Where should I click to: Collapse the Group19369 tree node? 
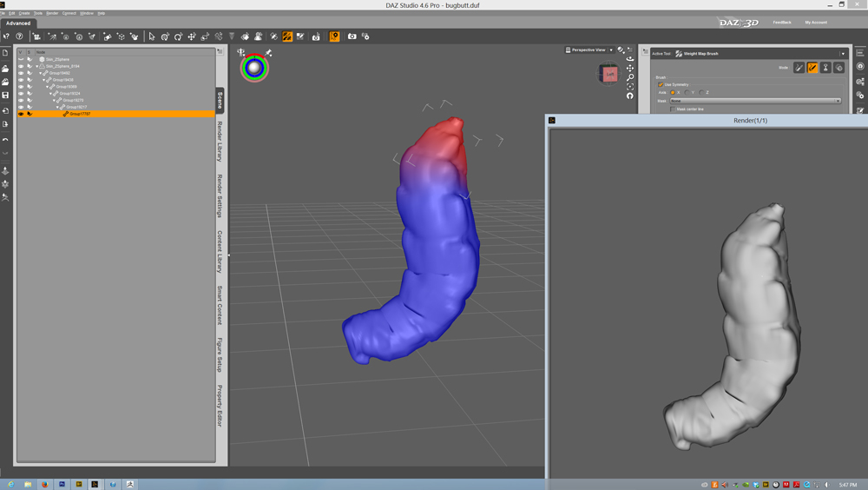pyautogui.click(x=47, y=87)
